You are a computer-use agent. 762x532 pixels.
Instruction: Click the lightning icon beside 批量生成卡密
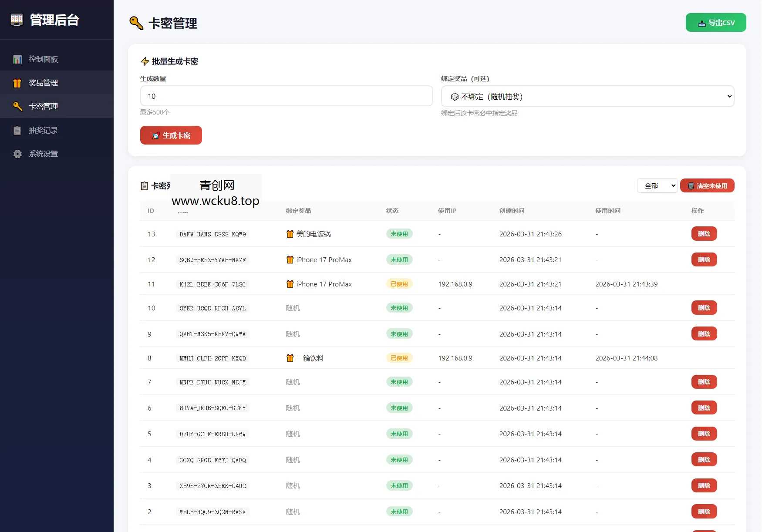click(144, 61)
